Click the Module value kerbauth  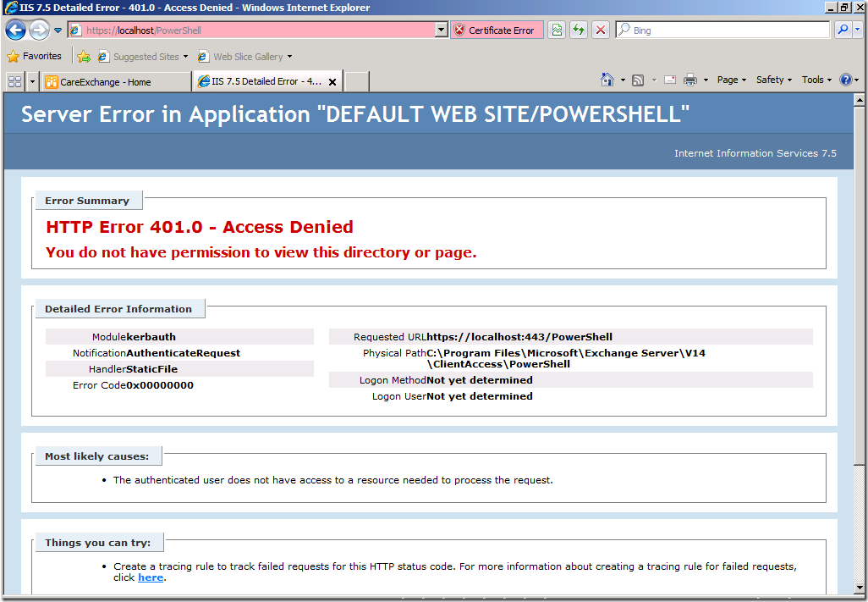(x=151, y=337)
